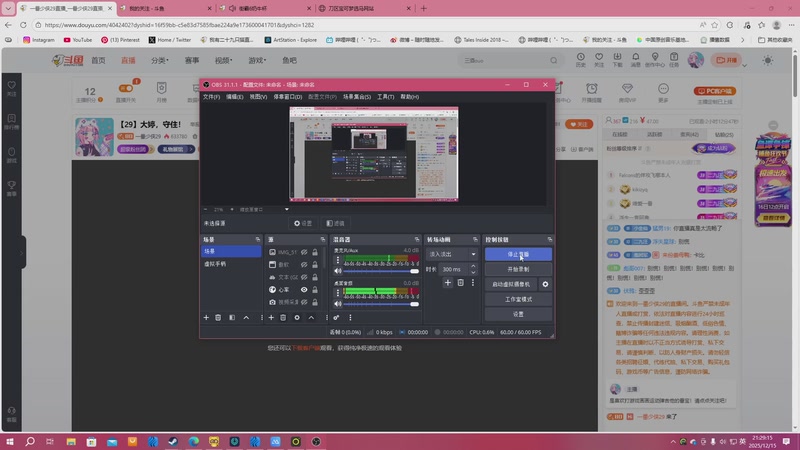Show the second window source via eye icon
This screenshot has height=450, width=800.
click(304, 264)
